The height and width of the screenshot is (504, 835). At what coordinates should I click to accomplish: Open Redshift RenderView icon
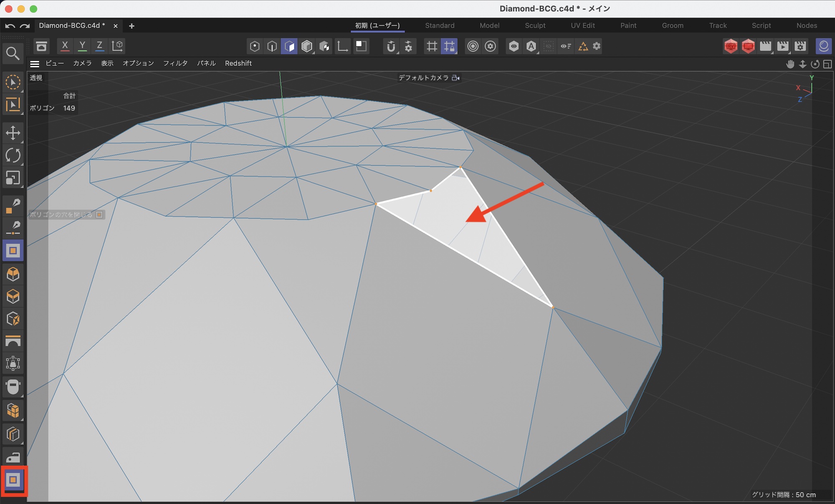(x=731, y=46)
